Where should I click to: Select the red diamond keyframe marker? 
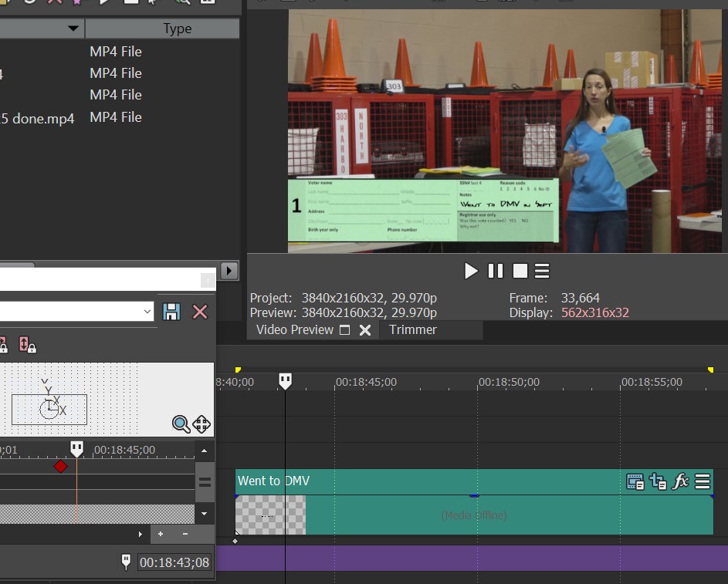click(60, 466)
